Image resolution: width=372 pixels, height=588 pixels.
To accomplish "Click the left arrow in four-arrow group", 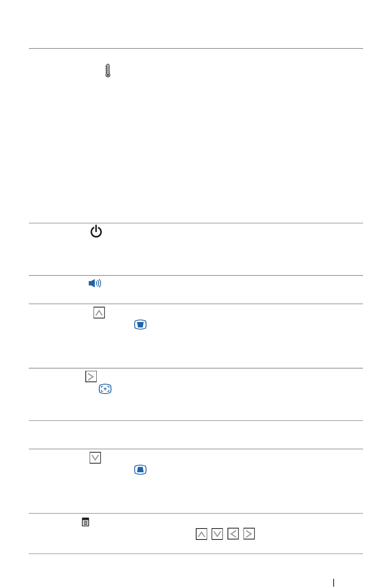I will [x=233, y=534].
